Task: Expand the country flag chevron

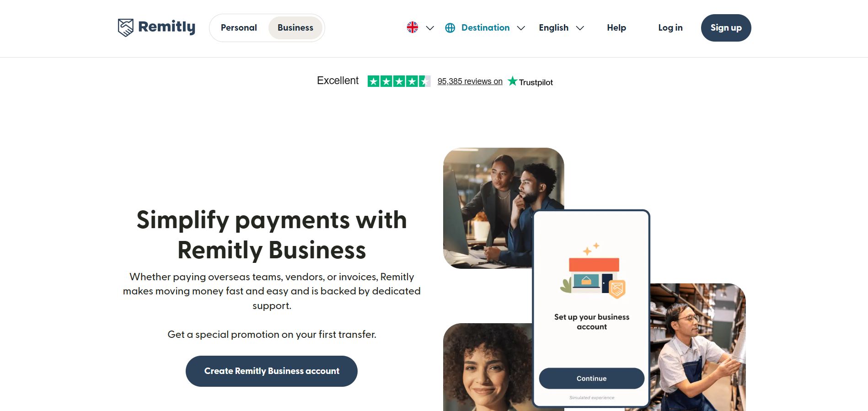Action: [430, 28]
